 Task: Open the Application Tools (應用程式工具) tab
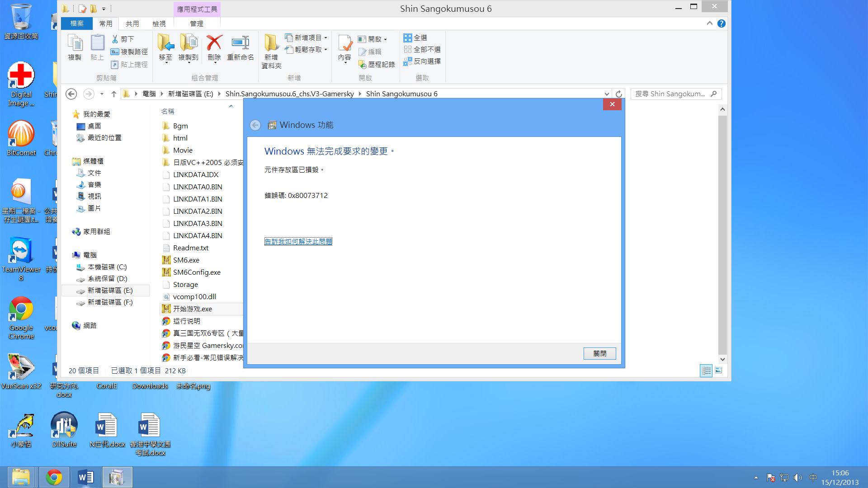coord(197,9)
